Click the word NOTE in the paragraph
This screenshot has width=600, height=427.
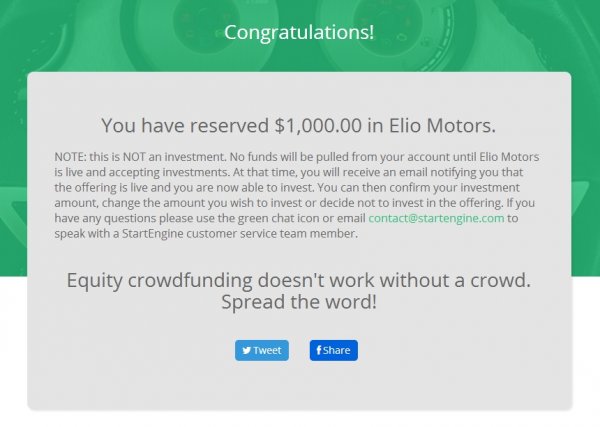[x=70, y=157]
